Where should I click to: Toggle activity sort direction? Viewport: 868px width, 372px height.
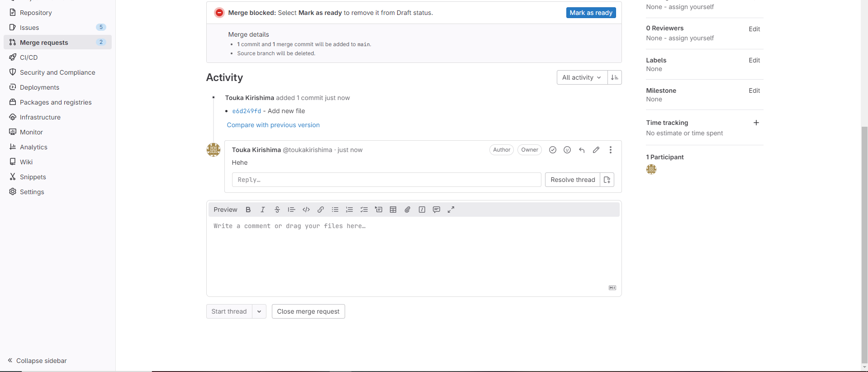point(614,77)
